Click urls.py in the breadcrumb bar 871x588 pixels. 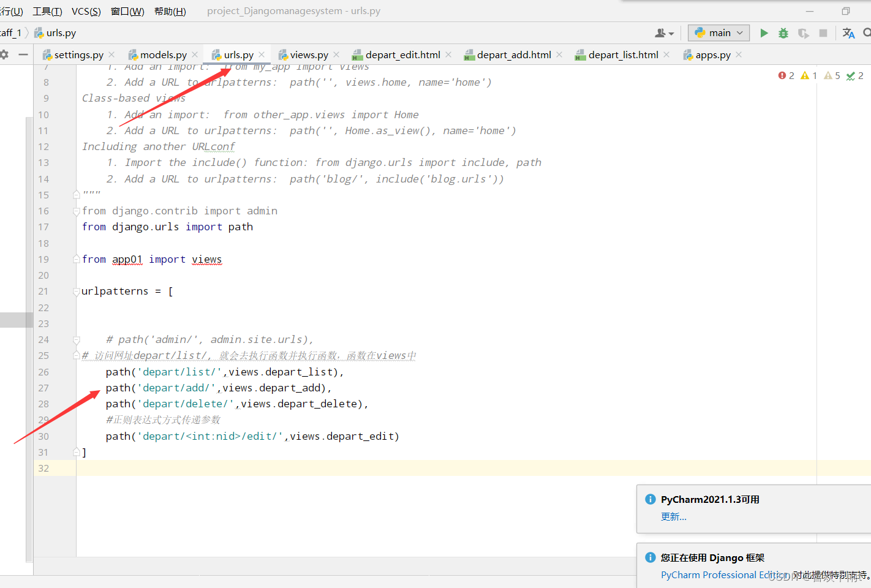point(55,33)
